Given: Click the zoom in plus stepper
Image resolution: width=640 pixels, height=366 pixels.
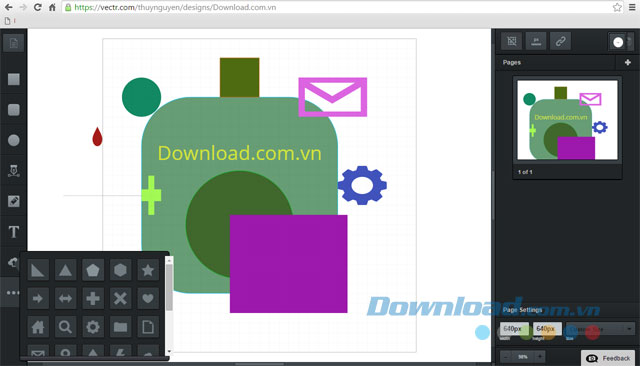Looking at the screenshot, I should [540, 357].
